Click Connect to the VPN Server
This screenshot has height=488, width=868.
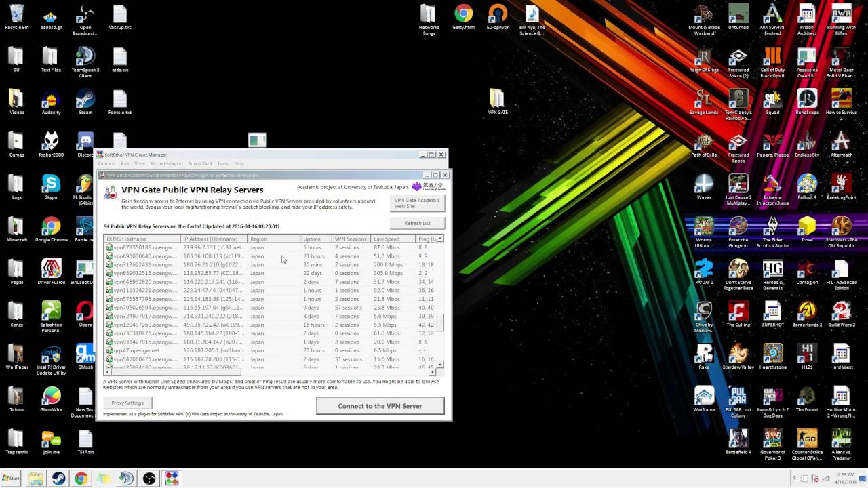[x=380, y=406]
